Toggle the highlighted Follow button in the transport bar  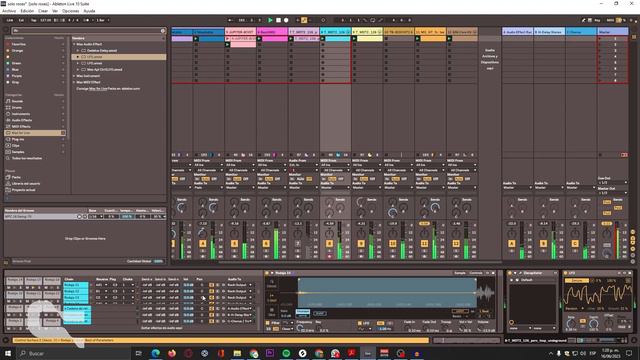click(x=304, y=20)
